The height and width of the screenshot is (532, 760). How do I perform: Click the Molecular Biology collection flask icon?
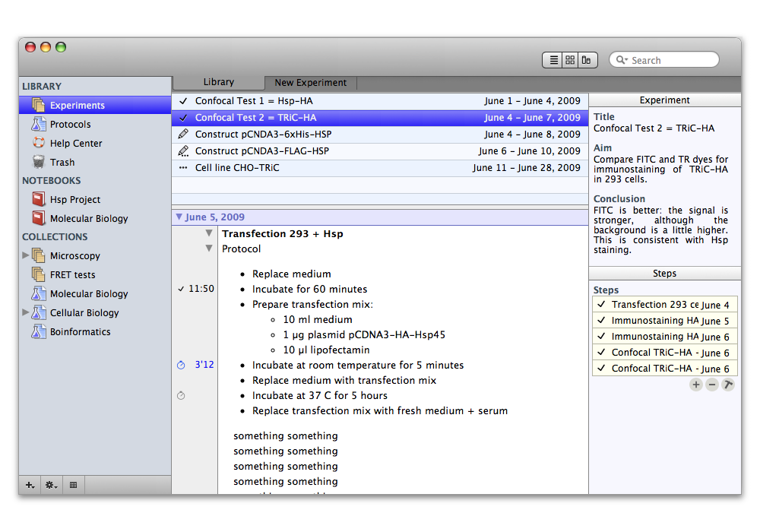click(39, 293)
